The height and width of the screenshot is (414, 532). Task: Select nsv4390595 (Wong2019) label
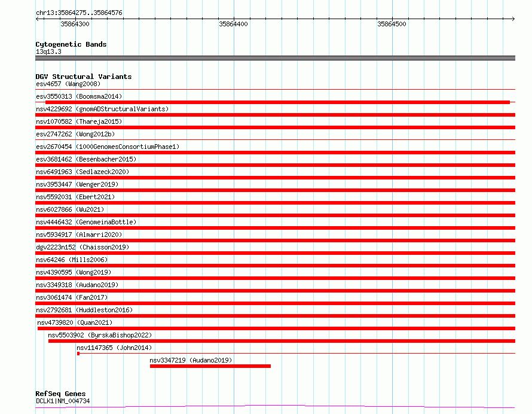[74, 272]
